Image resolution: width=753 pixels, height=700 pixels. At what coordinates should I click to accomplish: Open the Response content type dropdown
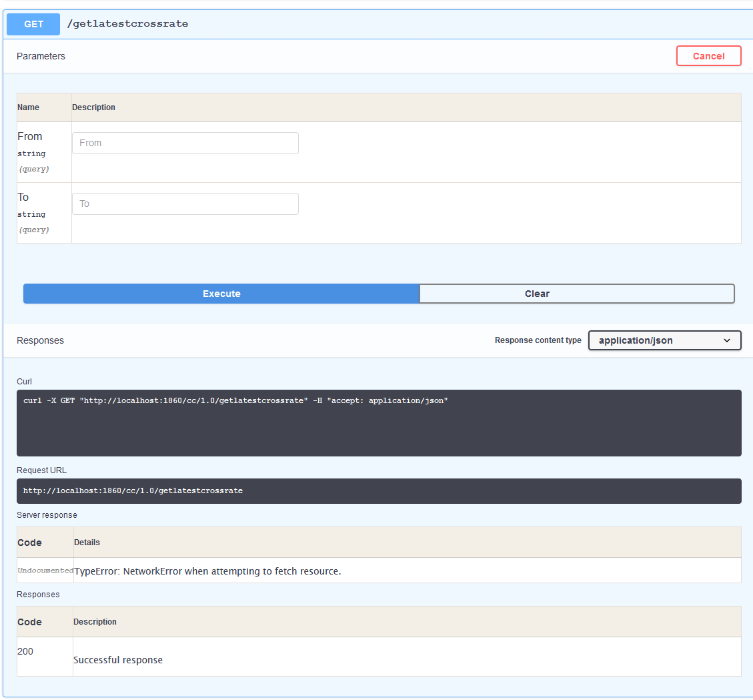tap(664, 340)
